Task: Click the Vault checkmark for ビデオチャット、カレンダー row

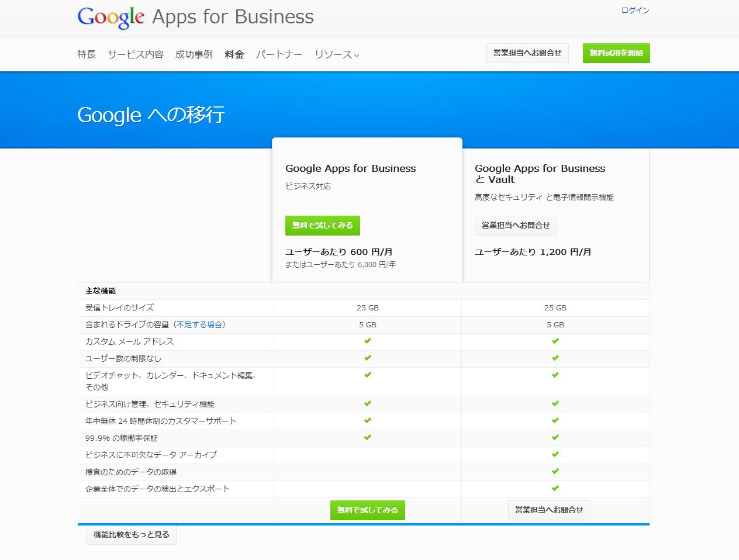Action: coord(555,375)
